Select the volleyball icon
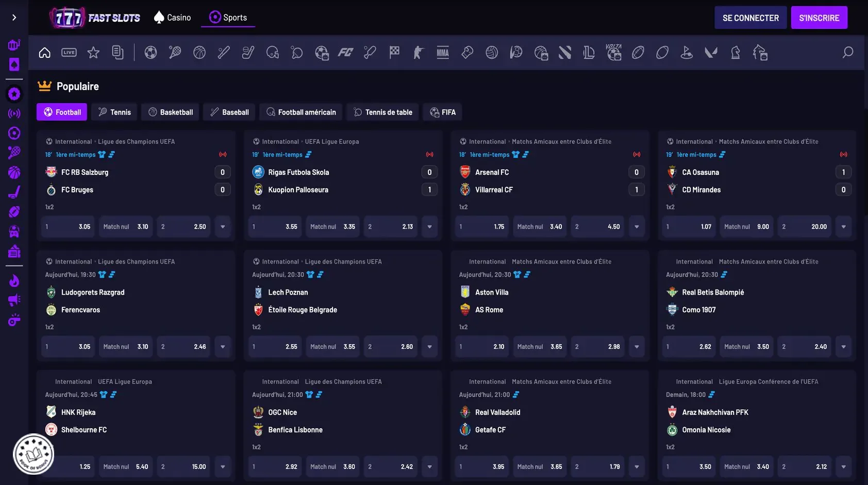The image size is (868, 485). (x=492, y=53)
